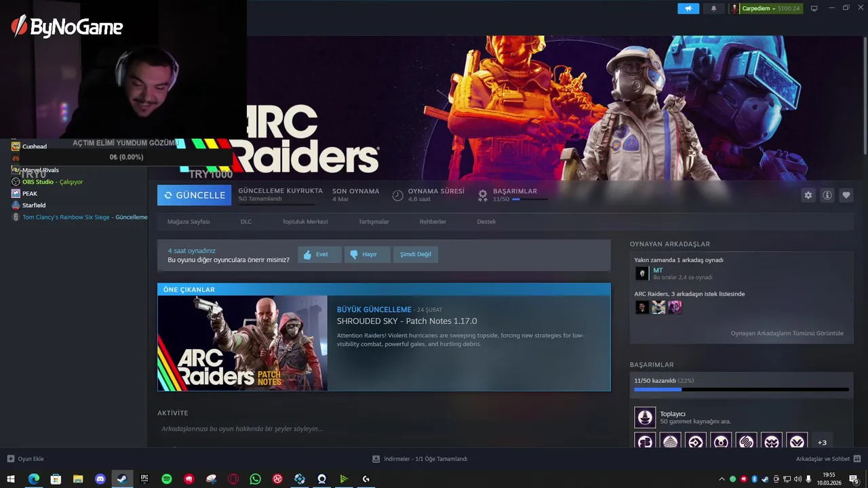Viewport: 868px width, 488px height.
Task: Click the update progress bar under Güncelleme Kuyrukta
Action: [x=277, y=204]
